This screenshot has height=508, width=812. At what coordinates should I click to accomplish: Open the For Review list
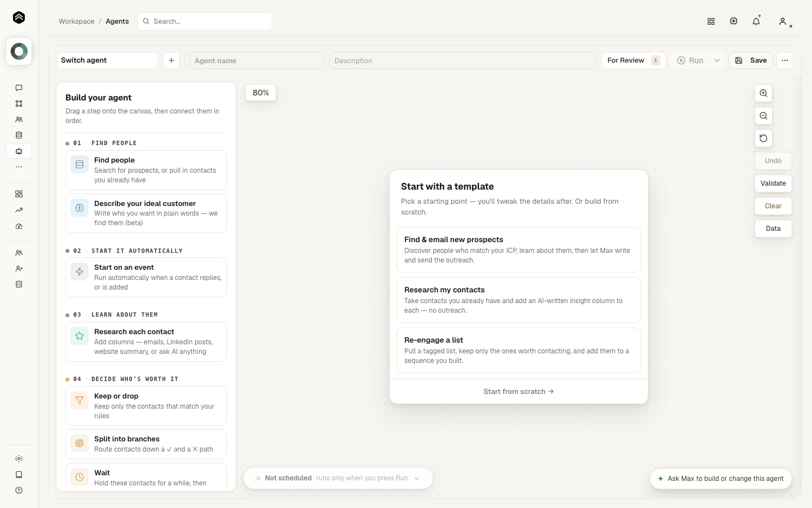pyautogui.click(x=634, y=60)
